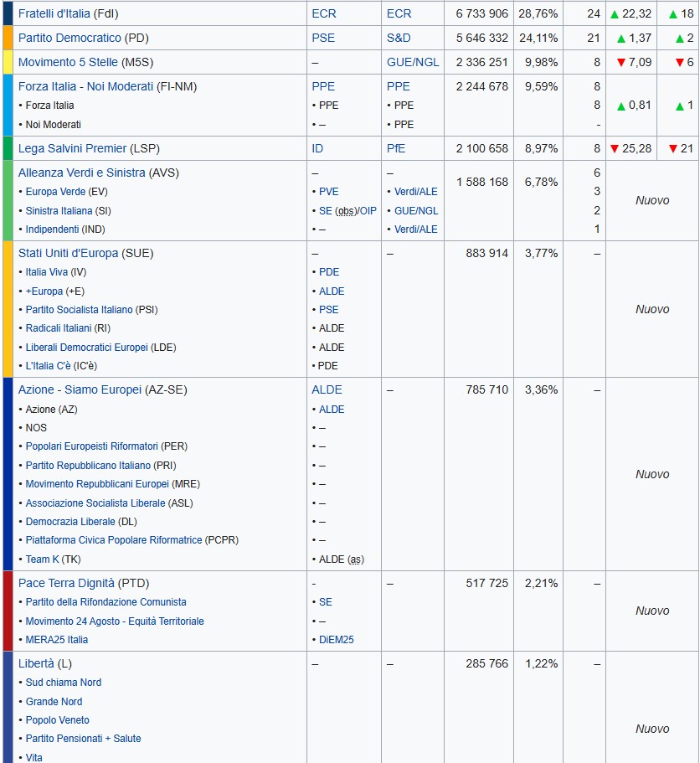Open the Fratelli d'Italia party link
Viewport: 700px width, 763px height.
(54, 13)
